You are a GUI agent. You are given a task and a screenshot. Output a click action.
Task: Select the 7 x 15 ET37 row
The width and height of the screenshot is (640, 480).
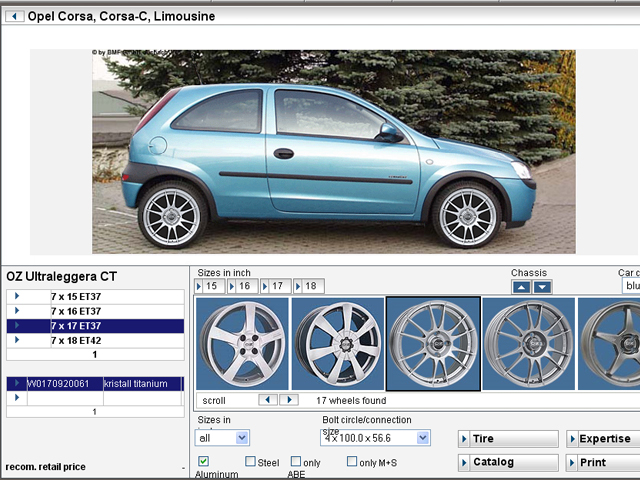pyautogui.click(x=95, y=297)
